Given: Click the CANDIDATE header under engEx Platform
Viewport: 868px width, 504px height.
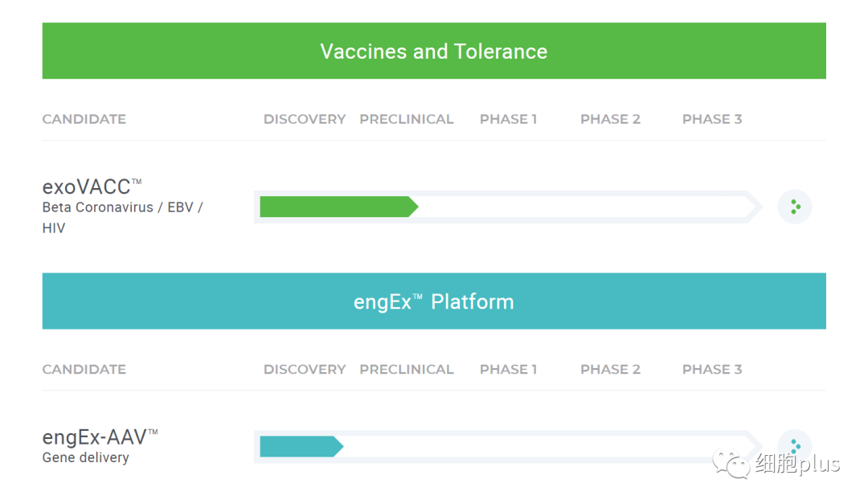Looking at the screenshot, I should (84, 370).
